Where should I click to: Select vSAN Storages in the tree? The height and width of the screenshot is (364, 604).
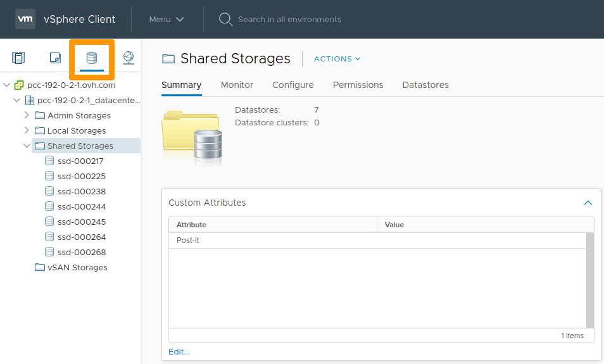(77, 267)
